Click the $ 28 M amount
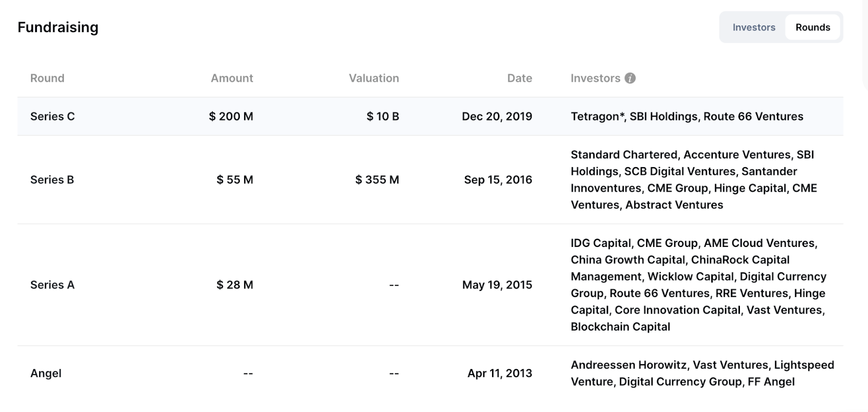Screen dimensions: 868x412 coord(235,285)
